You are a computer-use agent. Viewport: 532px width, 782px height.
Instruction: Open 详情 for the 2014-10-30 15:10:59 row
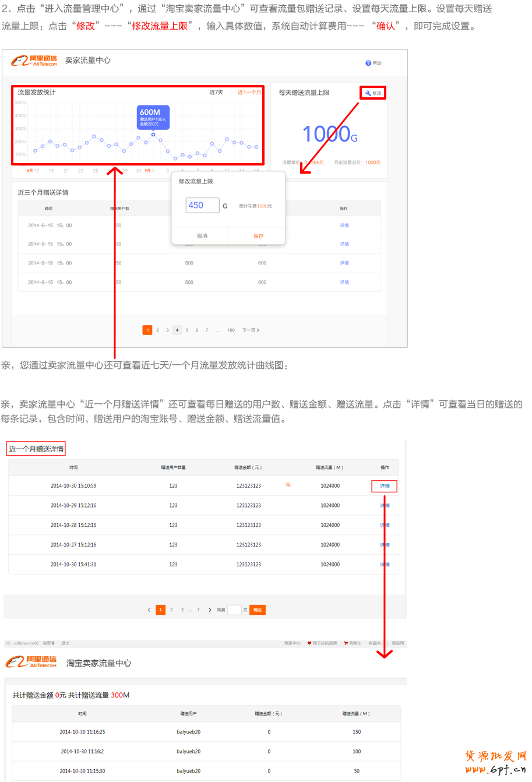385,486
